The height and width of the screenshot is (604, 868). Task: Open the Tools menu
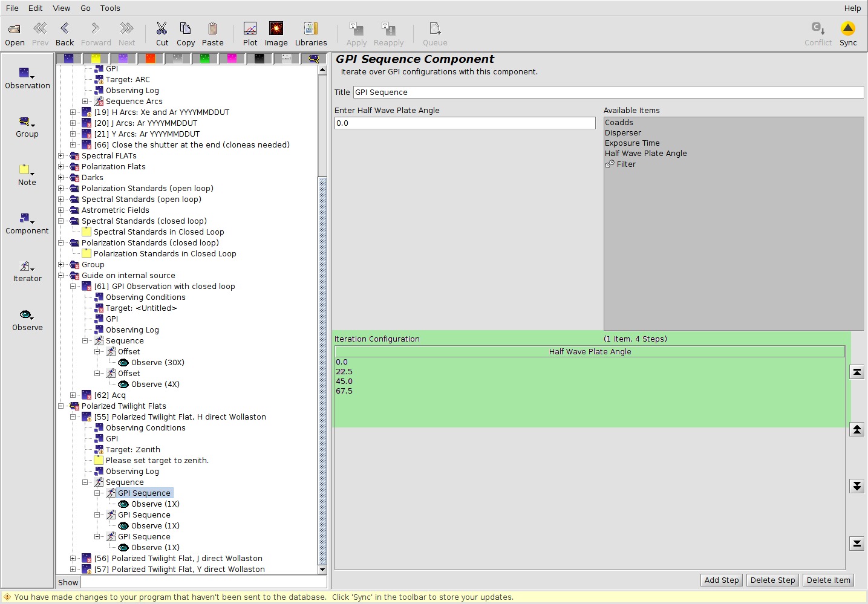(110, 8)
